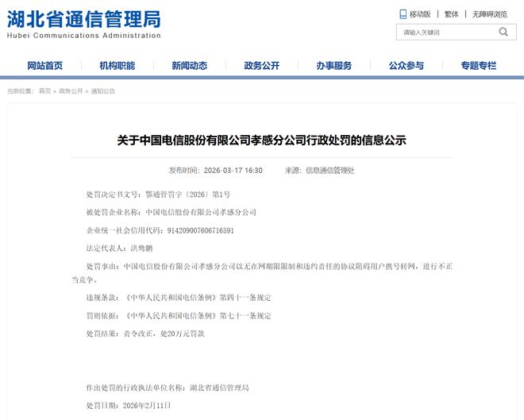The height and width of the screenshot is (420, 524).
Task: Switch to 移动版 mobile version link
Action: 420,14
